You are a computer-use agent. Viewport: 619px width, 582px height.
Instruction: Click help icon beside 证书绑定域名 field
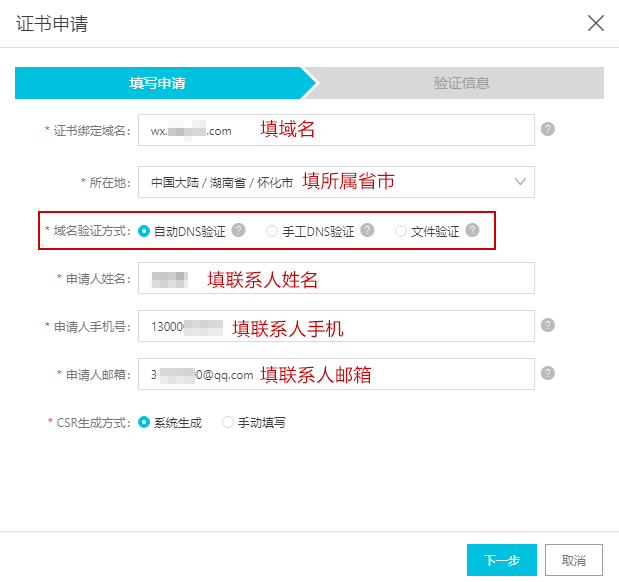(548, 129)
